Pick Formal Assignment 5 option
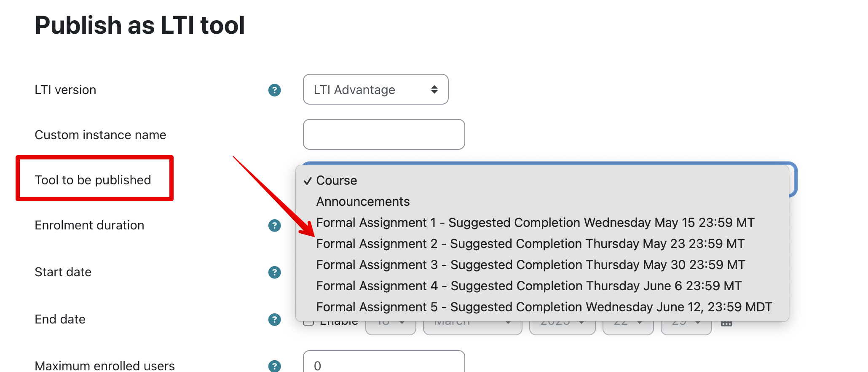The height and width of the screenshot is (372, 868). click(x=544, y=307)
